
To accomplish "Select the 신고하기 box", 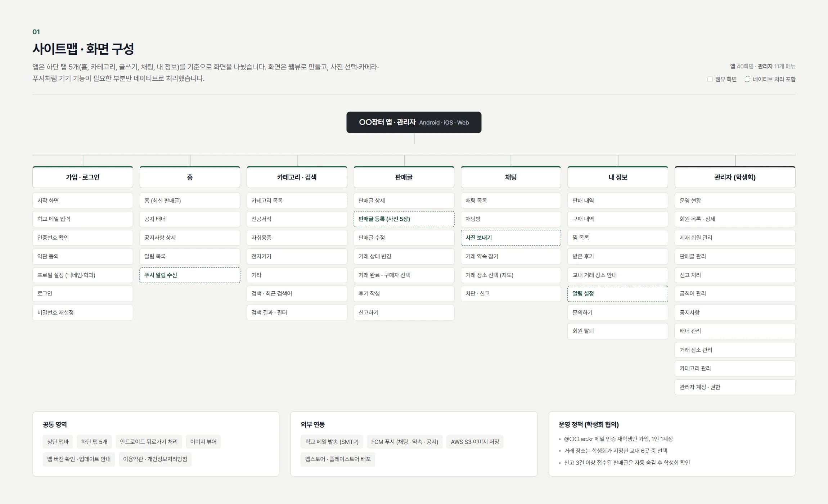I will coord(404,312).
